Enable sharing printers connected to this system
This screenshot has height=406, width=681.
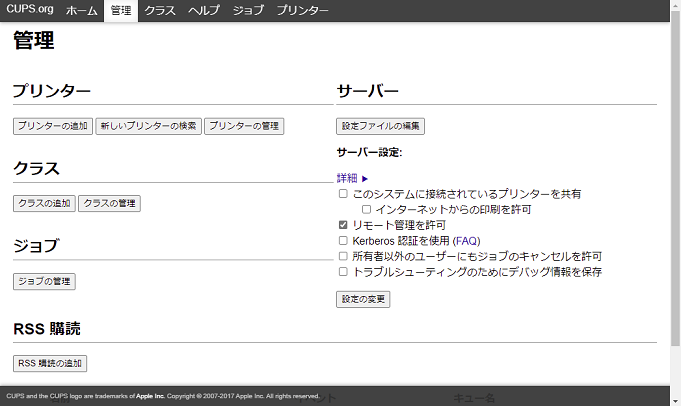click(x=343, y=194)
